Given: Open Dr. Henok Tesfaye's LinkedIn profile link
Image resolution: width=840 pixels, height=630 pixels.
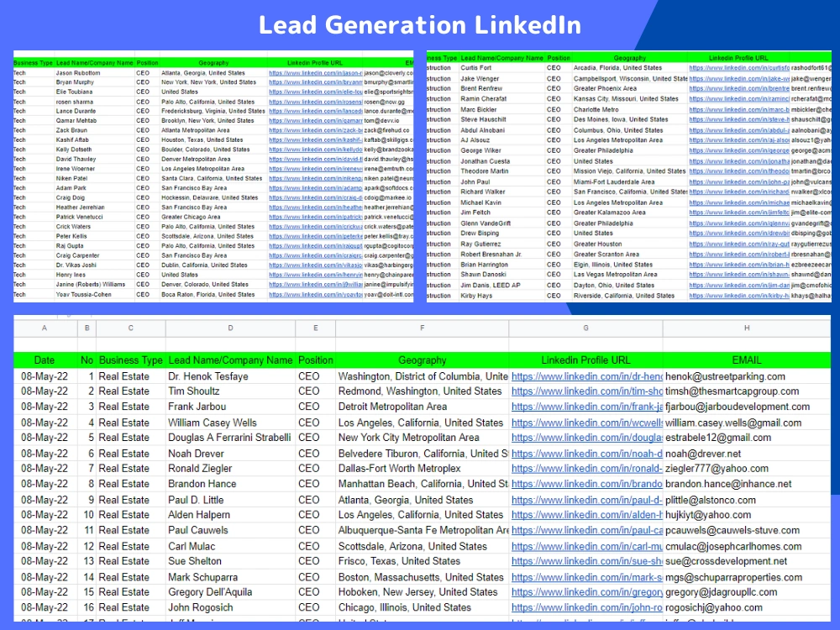Looking at the screenshot, I should coord(586,376).
